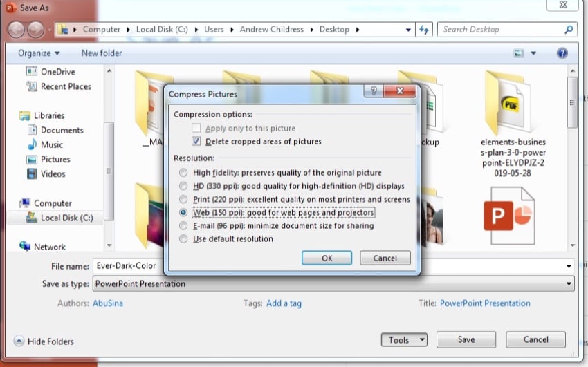
Task: Select HD (330 ppi) resolution option
Action: click(183, 187)
